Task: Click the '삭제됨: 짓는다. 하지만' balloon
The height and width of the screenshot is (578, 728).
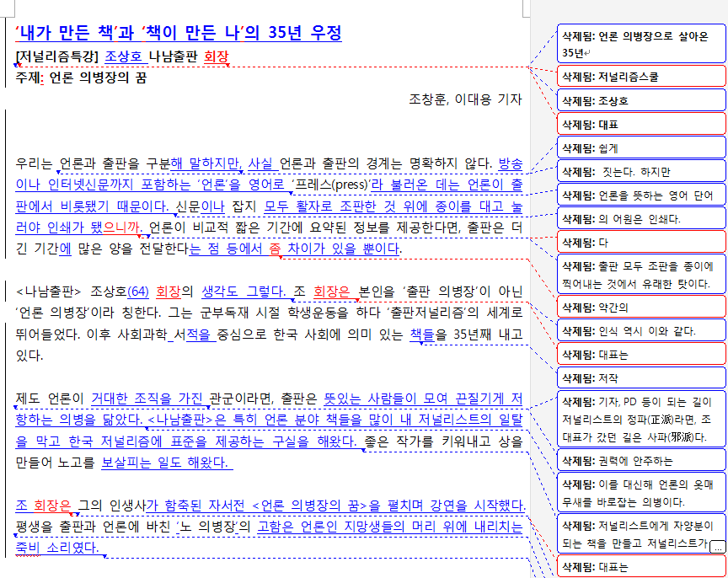Action: click(639, 170)
